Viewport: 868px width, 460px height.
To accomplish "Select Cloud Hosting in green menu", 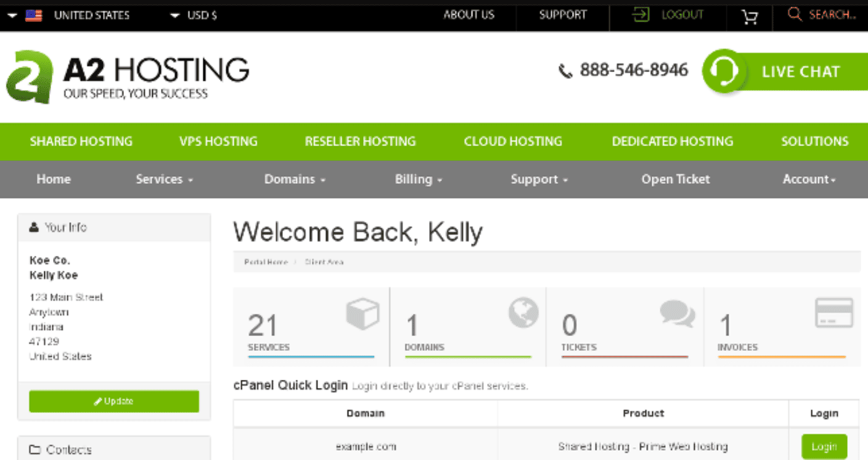I will point(513,141).
